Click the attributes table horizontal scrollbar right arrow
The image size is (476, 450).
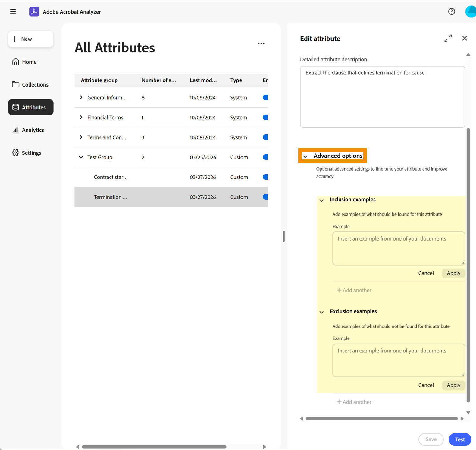click(264, 447)
